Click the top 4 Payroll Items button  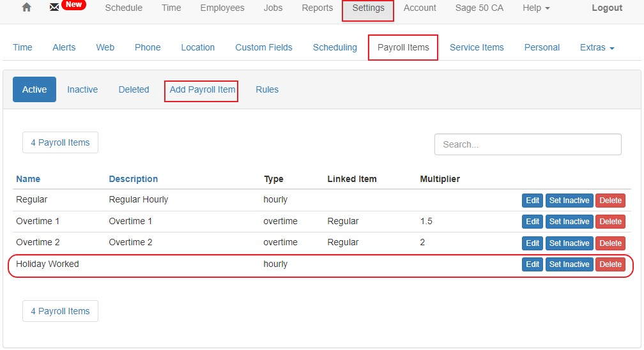60,142
